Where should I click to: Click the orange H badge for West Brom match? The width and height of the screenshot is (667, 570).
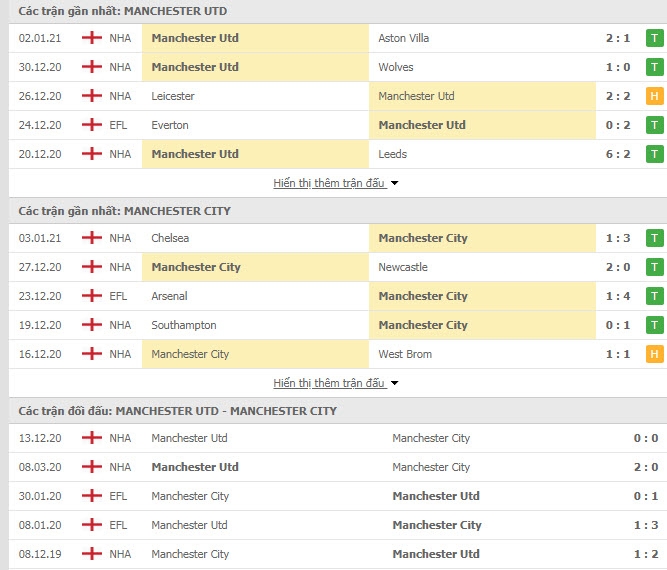(655, 354)
